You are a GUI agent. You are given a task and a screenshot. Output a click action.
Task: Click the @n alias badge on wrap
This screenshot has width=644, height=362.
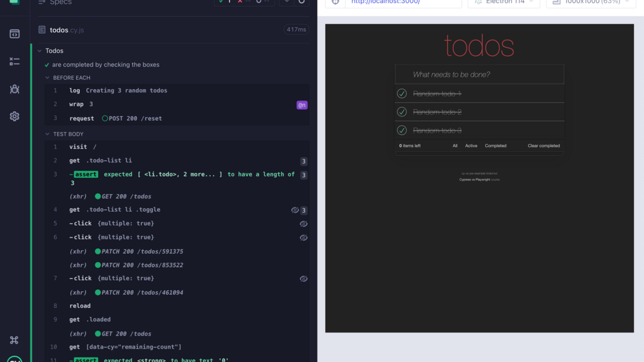[302, 105]
